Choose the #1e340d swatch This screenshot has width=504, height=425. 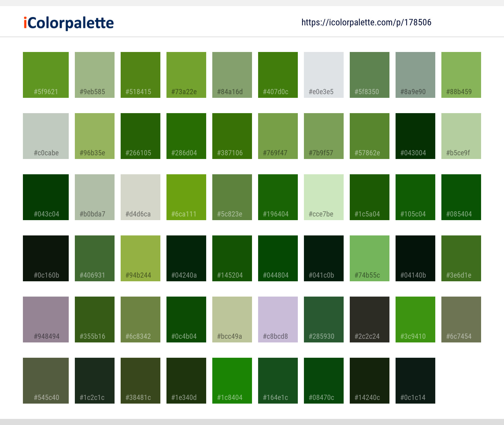click(186, 381)
